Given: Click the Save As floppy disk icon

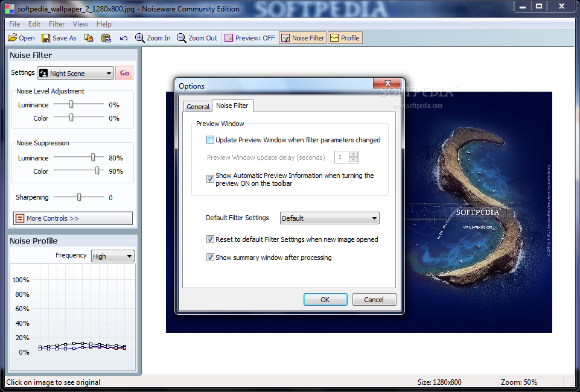Looking at the screenshot, I should [x=46, y=37].
